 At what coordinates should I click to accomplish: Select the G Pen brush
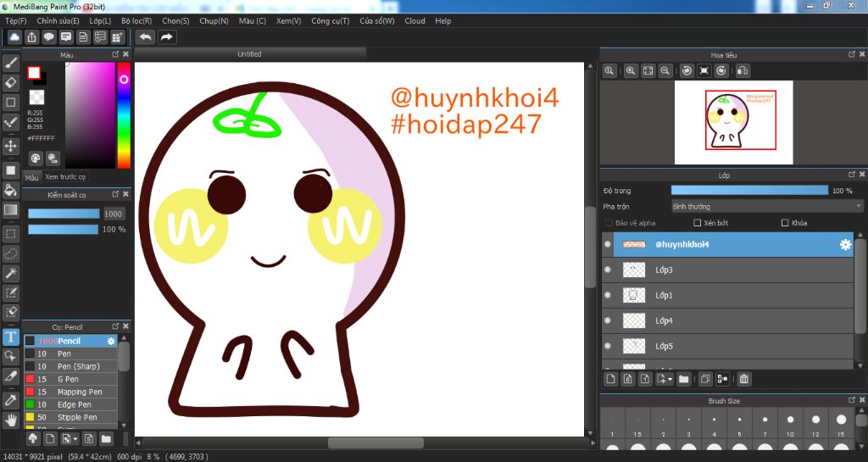point(70,379)
